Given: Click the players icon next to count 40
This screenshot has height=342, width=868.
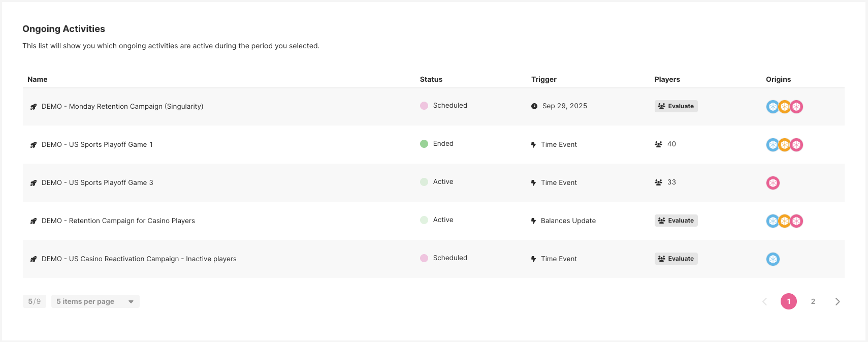Looking at the screenshot, I should [658, 144].
